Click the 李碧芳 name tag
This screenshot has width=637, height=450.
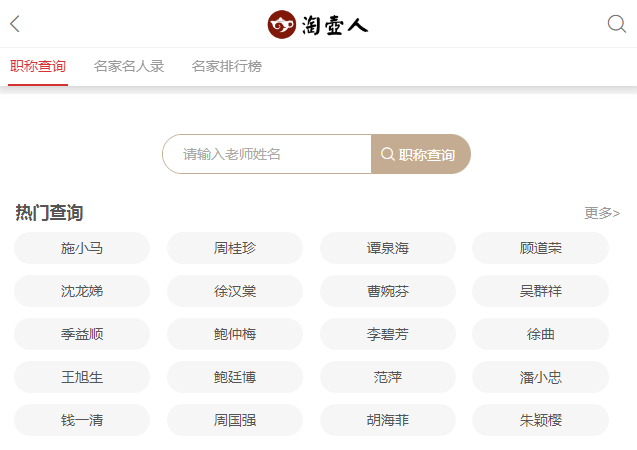388,334
